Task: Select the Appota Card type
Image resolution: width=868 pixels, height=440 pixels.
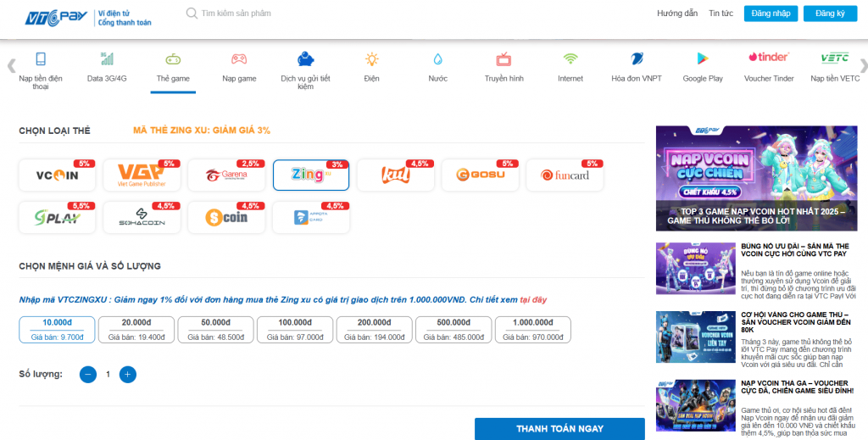Action: click(x=311, y=218)
